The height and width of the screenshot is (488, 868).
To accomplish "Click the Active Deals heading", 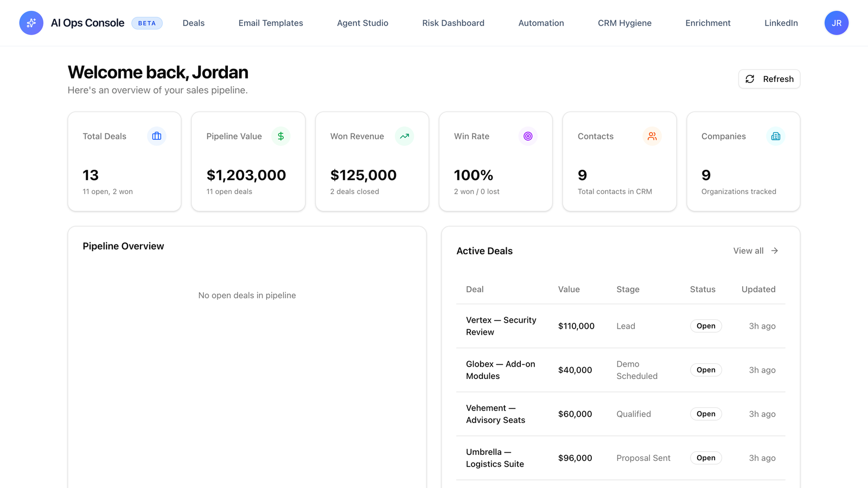I will (x=484, y=251).
